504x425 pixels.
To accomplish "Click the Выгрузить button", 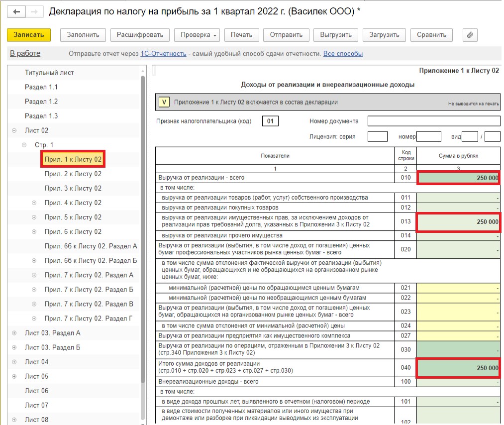I will [336, 35].
